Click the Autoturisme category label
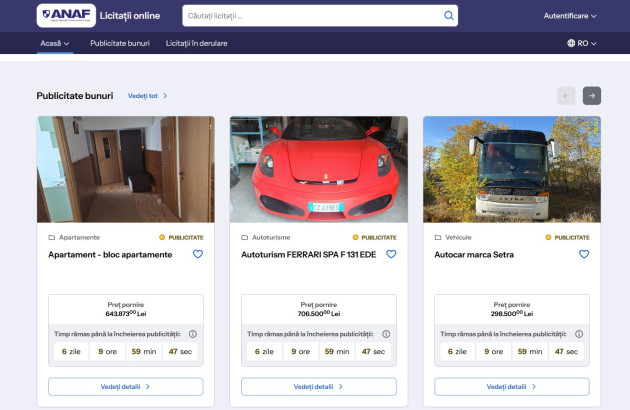The height and width of the screenshot is (410, 630). coord(271,238)
